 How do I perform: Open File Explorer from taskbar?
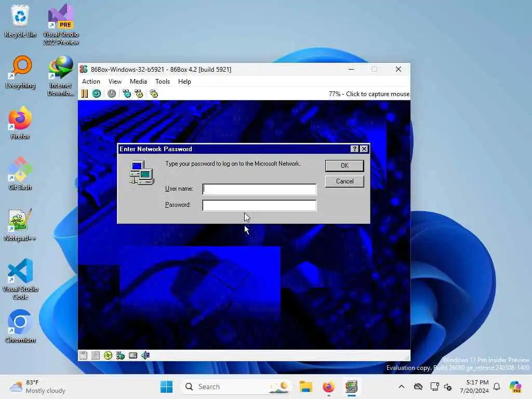coord(305,387)
